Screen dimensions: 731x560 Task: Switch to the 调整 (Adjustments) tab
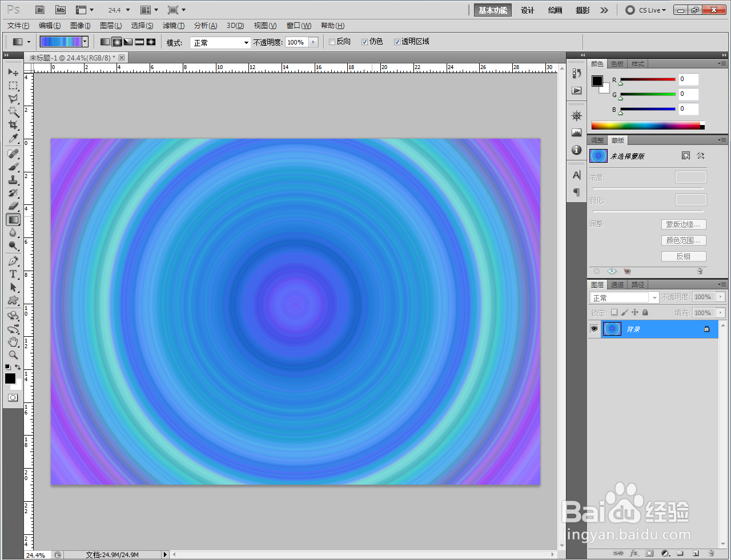(x=597, y=140)
